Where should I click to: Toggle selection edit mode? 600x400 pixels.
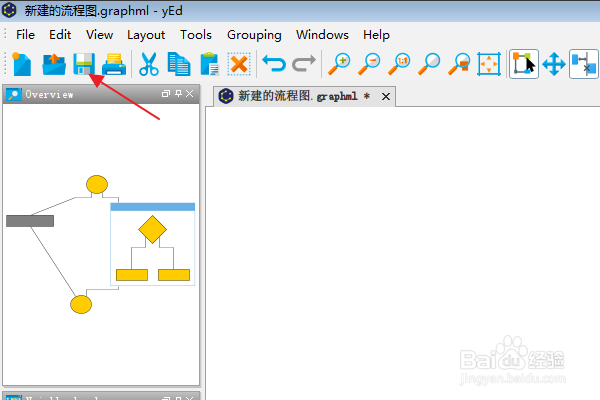(x=524, y=64)
